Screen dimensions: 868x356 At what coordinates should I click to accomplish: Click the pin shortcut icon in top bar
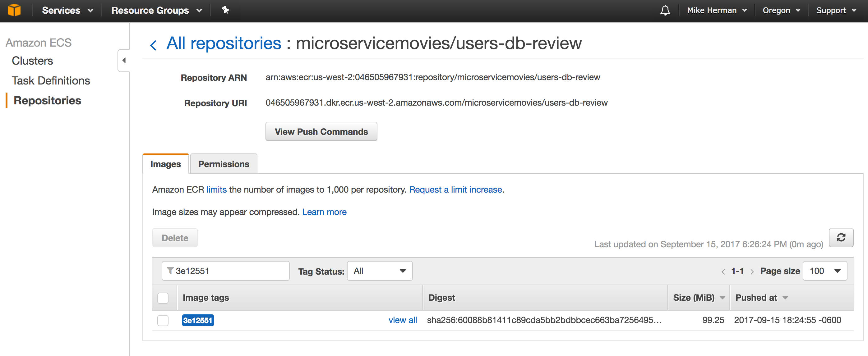click(225, 11)
